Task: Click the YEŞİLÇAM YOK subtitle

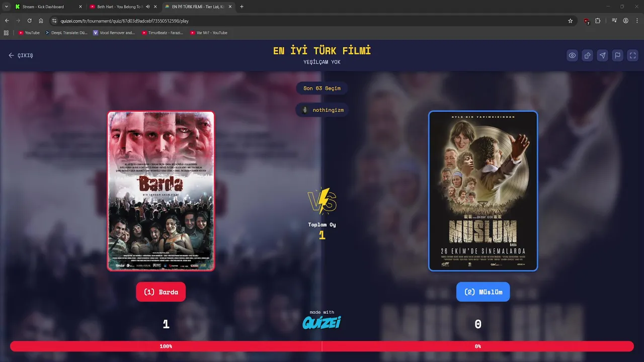Action: coord(322,62)
